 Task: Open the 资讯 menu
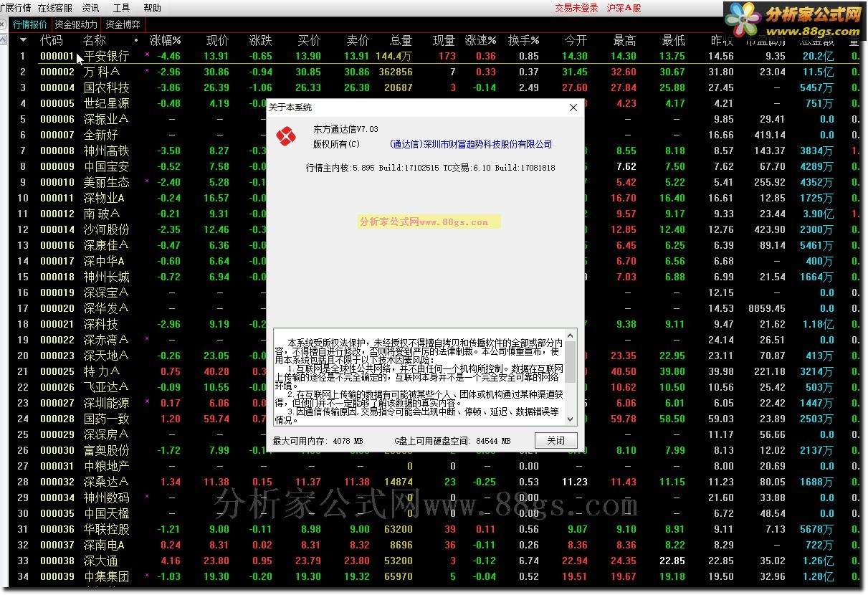(91, 8)
